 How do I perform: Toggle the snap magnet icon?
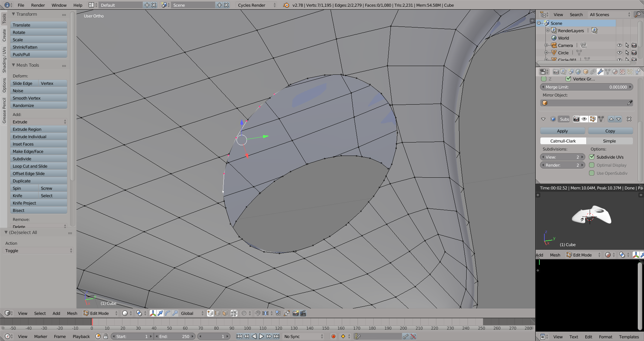[x=257, y=313]
